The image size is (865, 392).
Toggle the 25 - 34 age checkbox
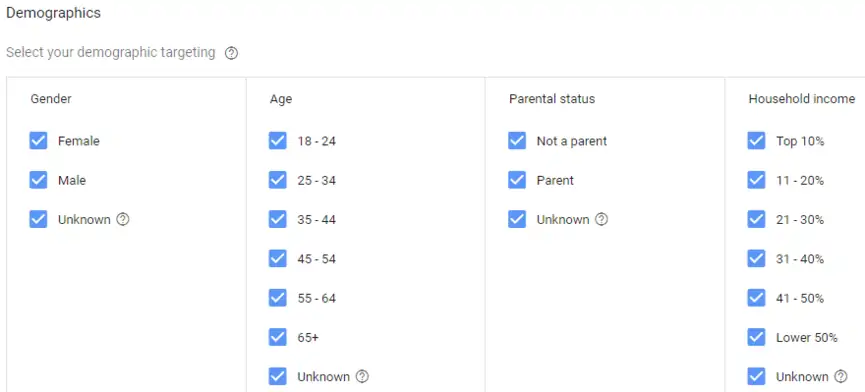coord(277,180)
